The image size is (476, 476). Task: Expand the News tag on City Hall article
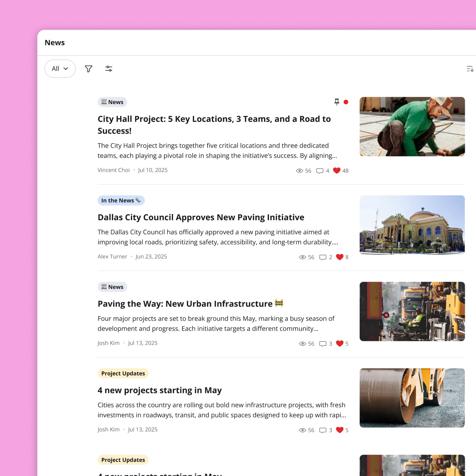coord(112,102)
